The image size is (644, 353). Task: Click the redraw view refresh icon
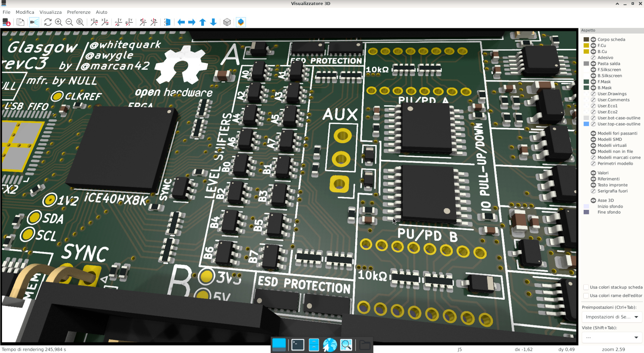point(48,22)
